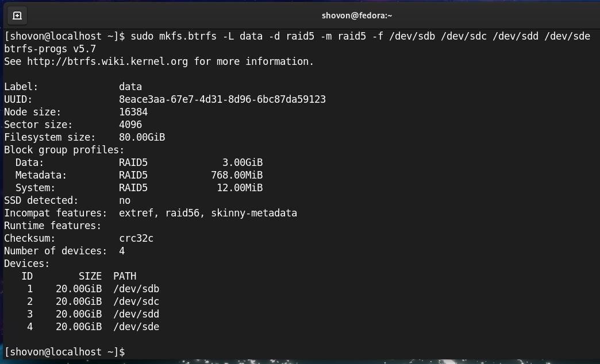
Task: Click the Filesystem size value 80.00GiB
Action: [142, 137]
